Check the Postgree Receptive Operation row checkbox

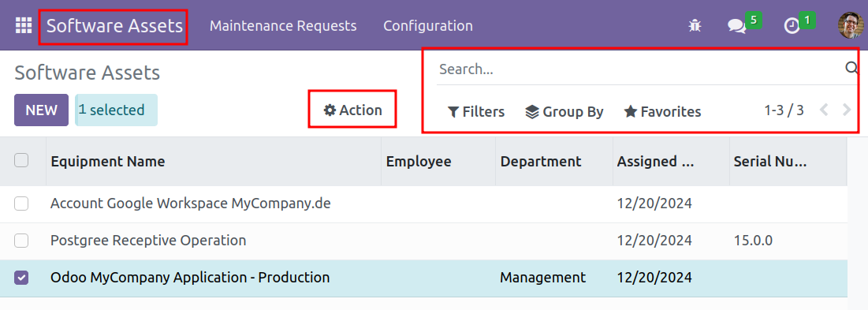21,241
